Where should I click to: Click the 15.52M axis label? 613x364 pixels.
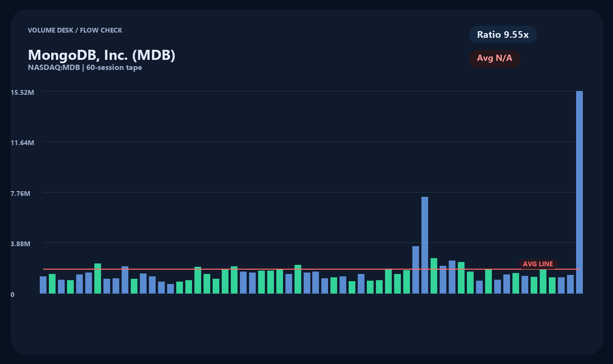coord(23,92)
